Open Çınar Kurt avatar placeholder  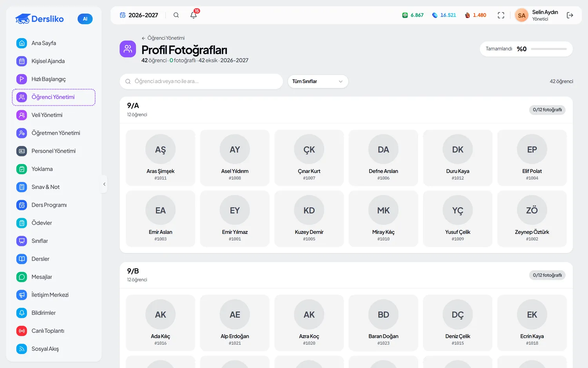309,149
